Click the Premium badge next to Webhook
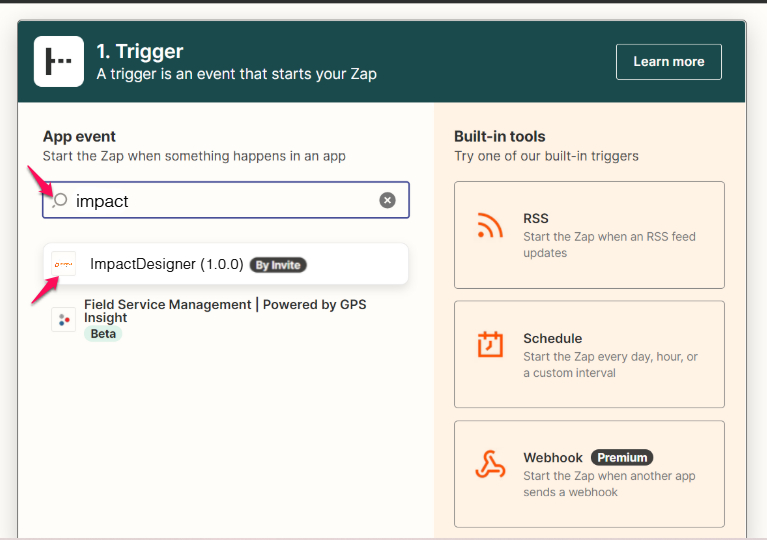The height and width of the screenshot is (540, 767). click(621, 457)
